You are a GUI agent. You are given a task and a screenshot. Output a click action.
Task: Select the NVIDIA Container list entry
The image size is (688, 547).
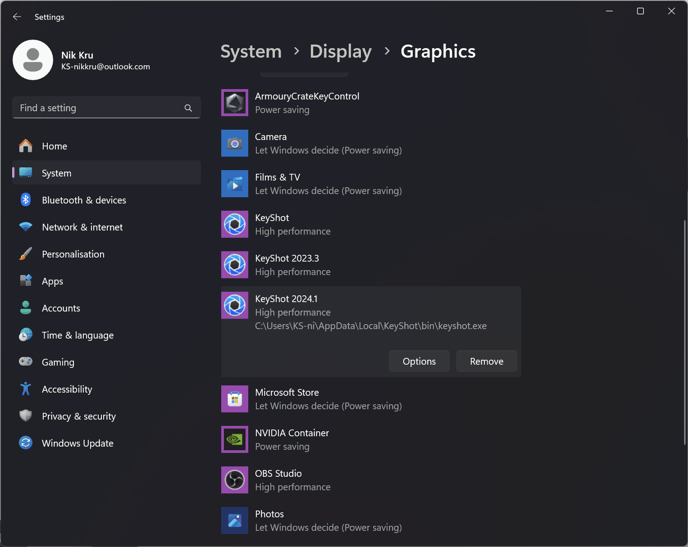pyautogui.click(x=371, y=440)
